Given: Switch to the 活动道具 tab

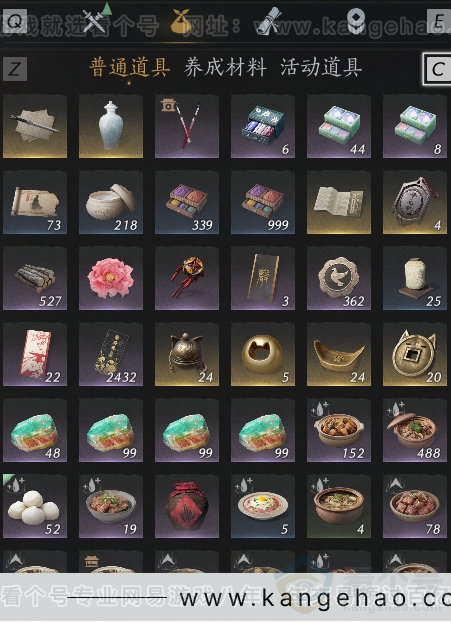Looking at the screenshot, I should [321, 67].
